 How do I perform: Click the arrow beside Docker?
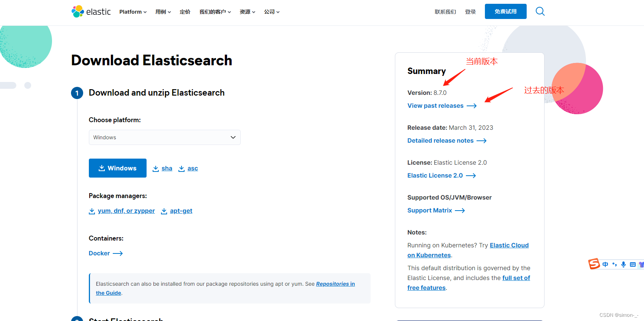[x=118, y=253]
